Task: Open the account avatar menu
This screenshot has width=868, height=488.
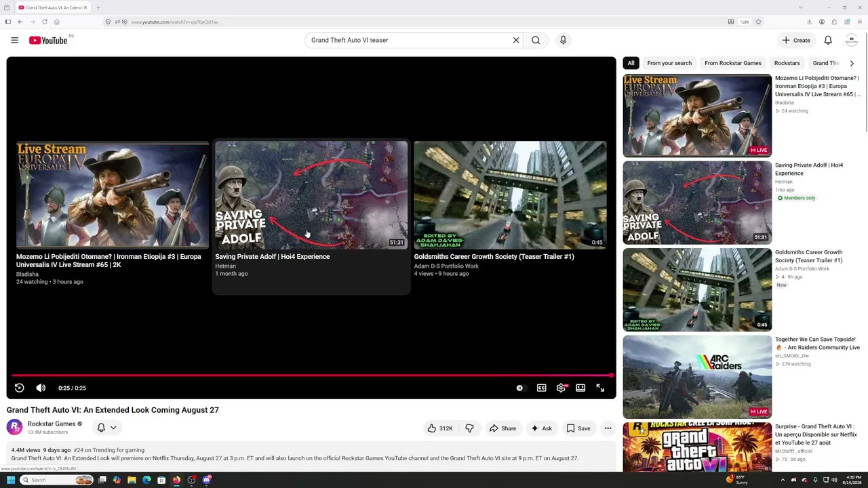Action: (852, 40)
